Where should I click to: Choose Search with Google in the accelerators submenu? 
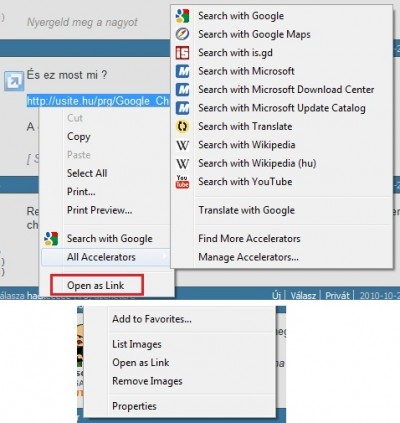click(x=241, y=16)
